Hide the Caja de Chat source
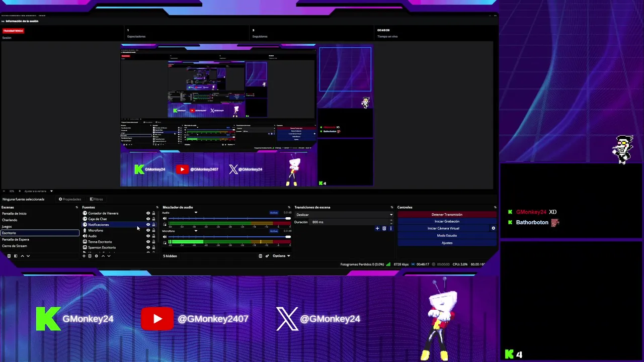This screenshot has height=362, width=644. click(x=148, y=219)
